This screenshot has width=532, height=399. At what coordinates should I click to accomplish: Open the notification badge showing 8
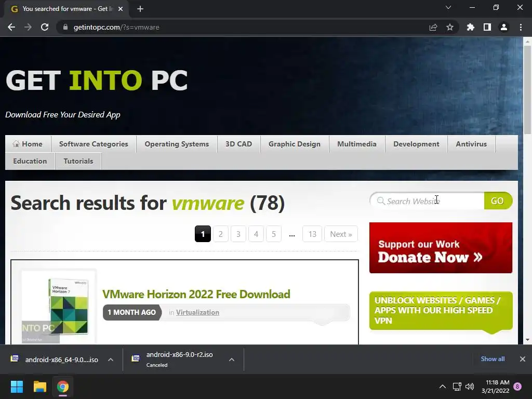(x=517, y=387)
